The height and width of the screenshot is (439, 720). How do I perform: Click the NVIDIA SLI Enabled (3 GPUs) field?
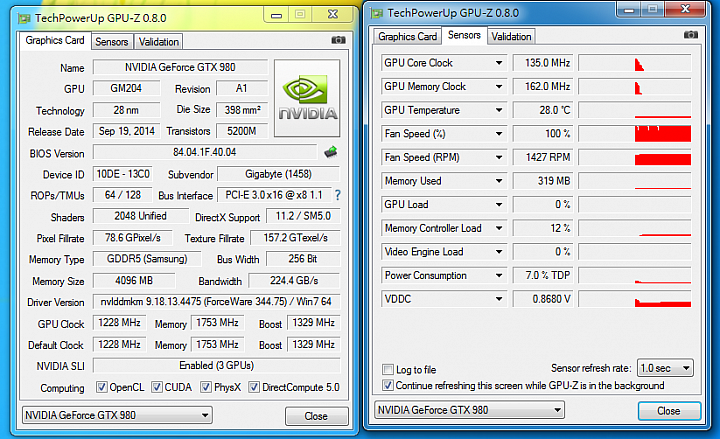click(x=216, y=366)
